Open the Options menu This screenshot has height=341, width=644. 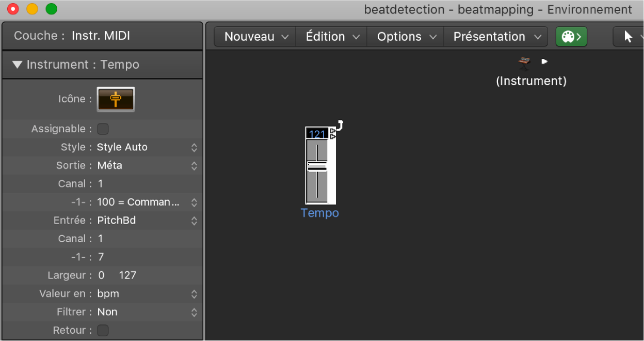click(406, 37)
